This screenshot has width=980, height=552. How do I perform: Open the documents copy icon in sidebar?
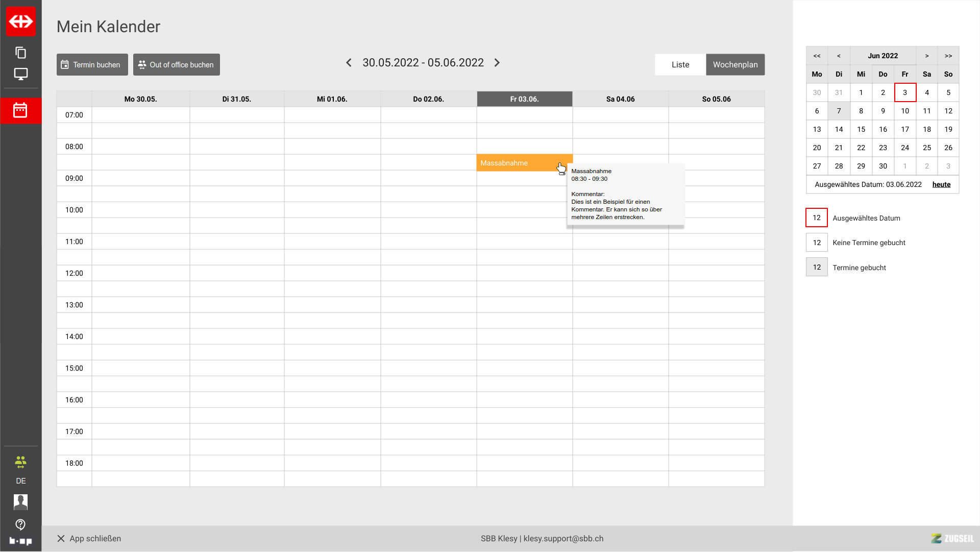pyautogui.click(x=21, y=53)
